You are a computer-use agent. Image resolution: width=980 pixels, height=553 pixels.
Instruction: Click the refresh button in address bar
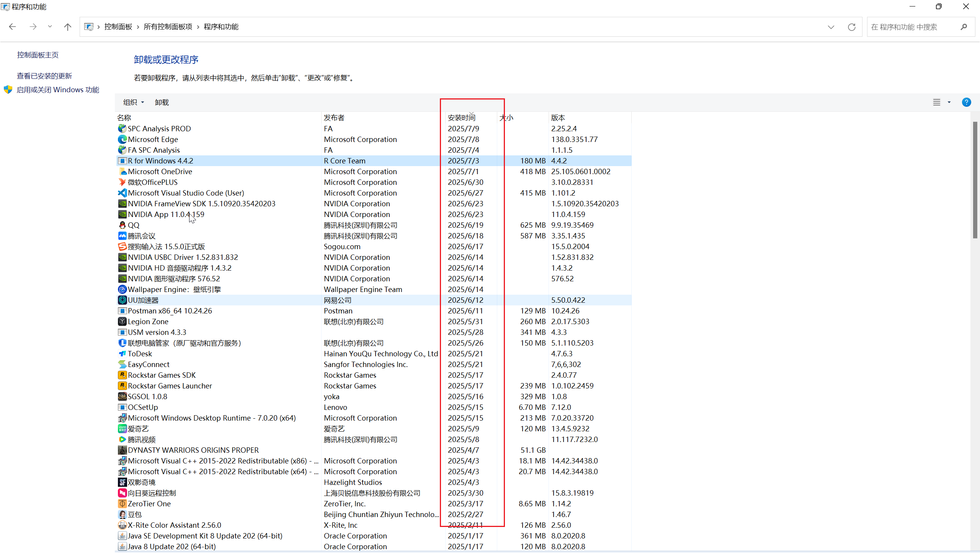coord(852,27)
